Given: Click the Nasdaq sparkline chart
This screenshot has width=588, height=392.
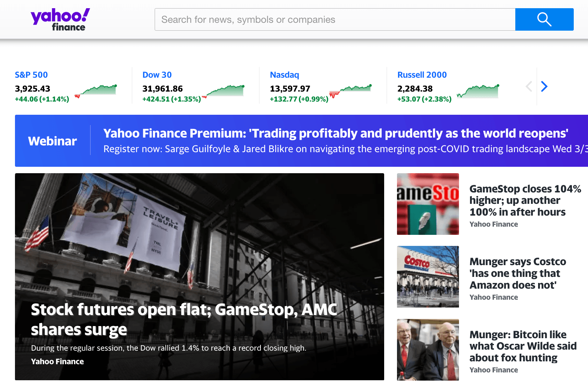Looking at the screenshot, I should (351, 91).
